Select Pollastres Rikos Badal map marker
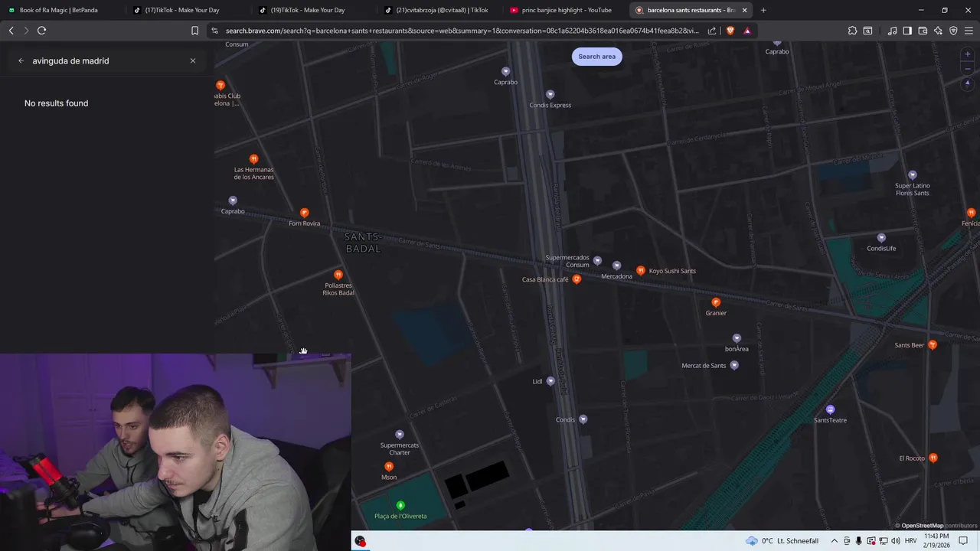This screenshot has width=980, height=551. [x=338, y=275]
